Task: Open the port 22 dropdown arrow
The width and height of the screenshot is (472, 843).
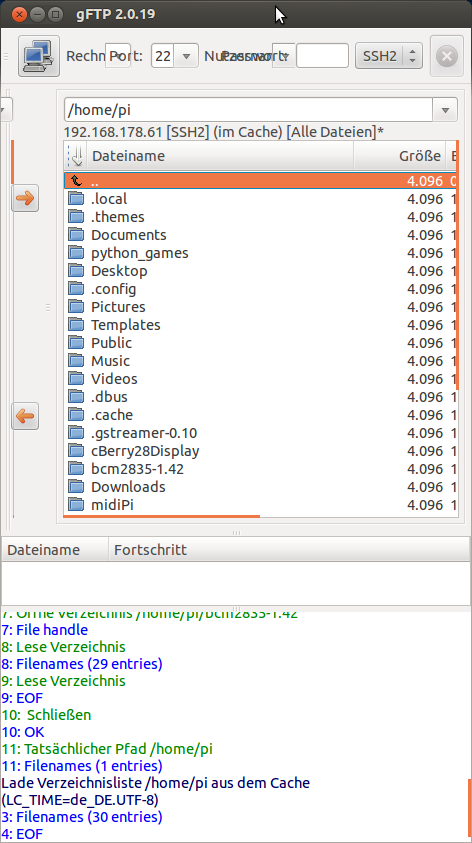Action: pos(187,56)
